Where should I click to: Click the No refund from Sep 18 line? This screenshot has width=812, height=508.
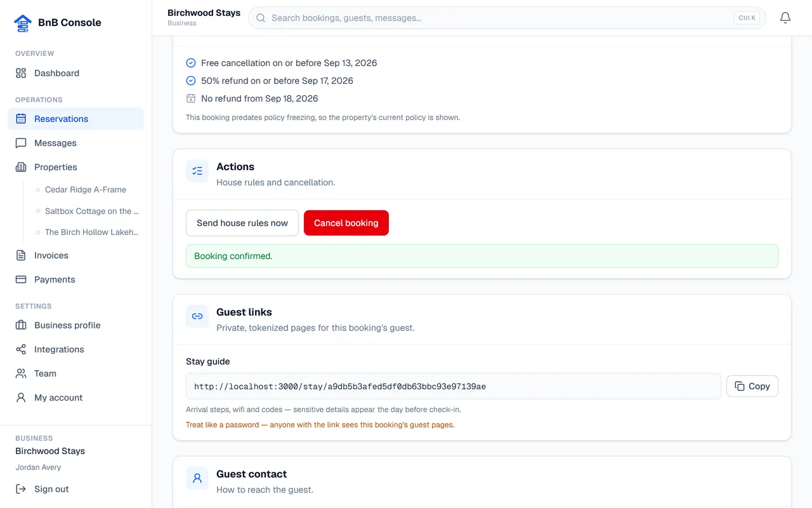point(259,98)
